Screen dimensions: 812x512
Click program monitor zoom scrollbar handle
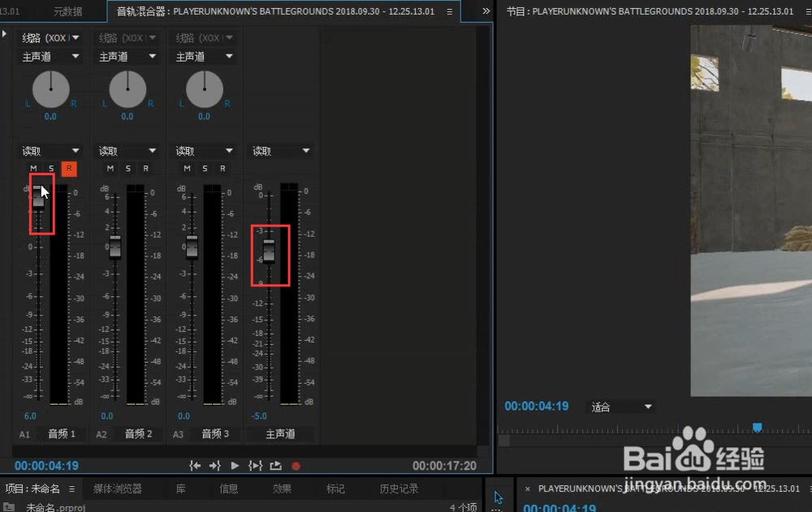[x=504, y=441]
